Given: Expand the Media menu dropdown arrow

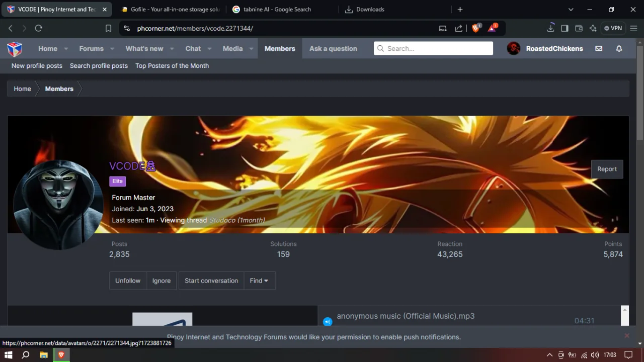Looking at the screenshot, I should (251, 49).
